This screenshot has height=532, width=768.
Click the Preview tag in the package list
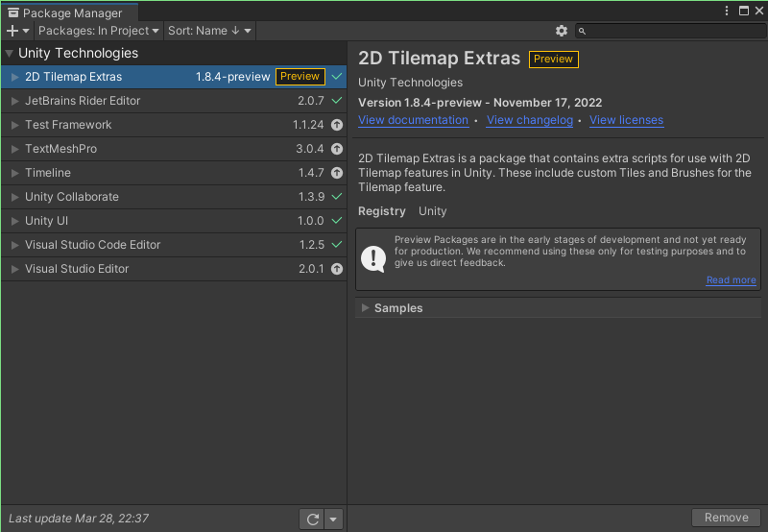300,77
